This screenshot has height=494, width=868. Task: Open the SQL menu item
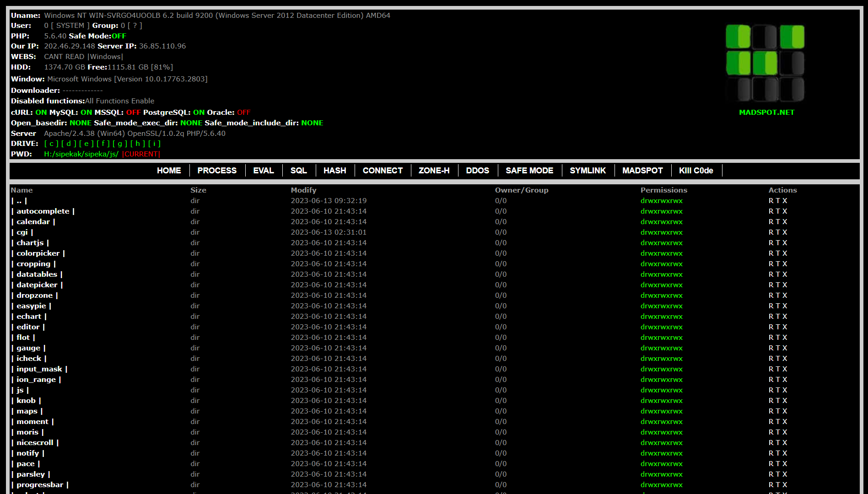298,171
